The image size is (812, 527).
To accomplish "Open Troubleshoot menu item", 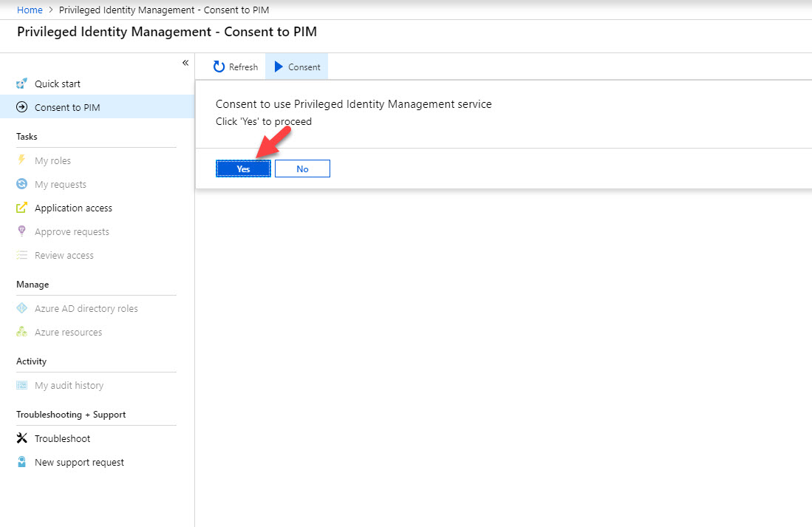I will tap(98, 438).
